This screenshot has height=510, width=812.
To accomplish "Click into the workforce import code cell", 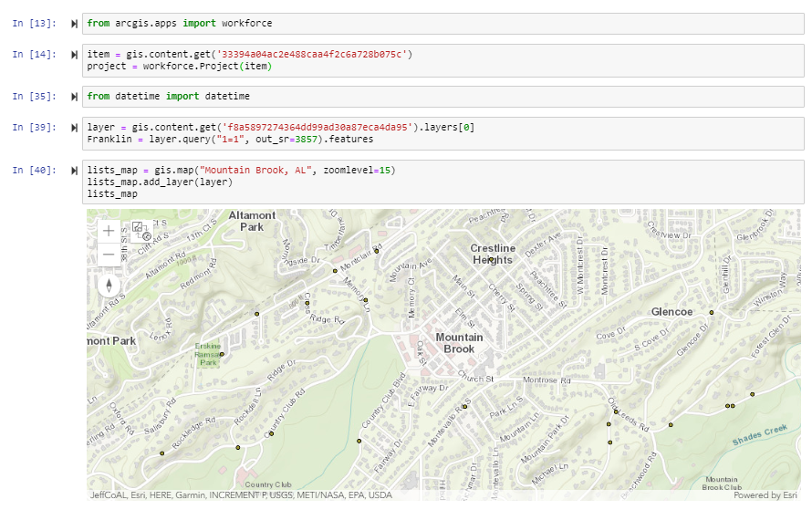I will pos(442,24).
